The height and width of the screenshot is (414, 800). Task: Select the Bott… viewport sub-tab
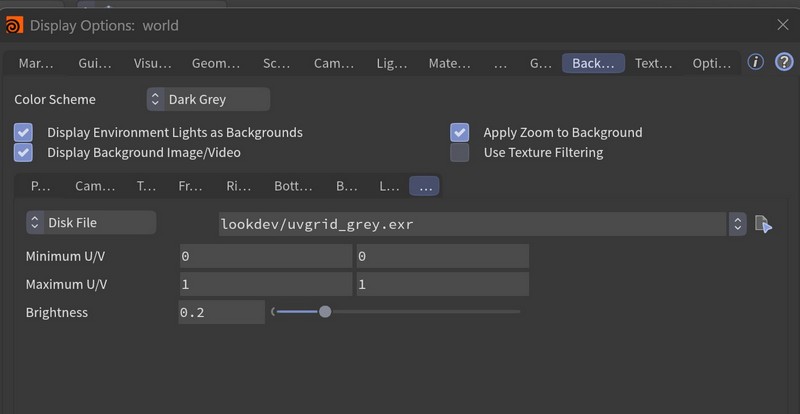[293, 186]
